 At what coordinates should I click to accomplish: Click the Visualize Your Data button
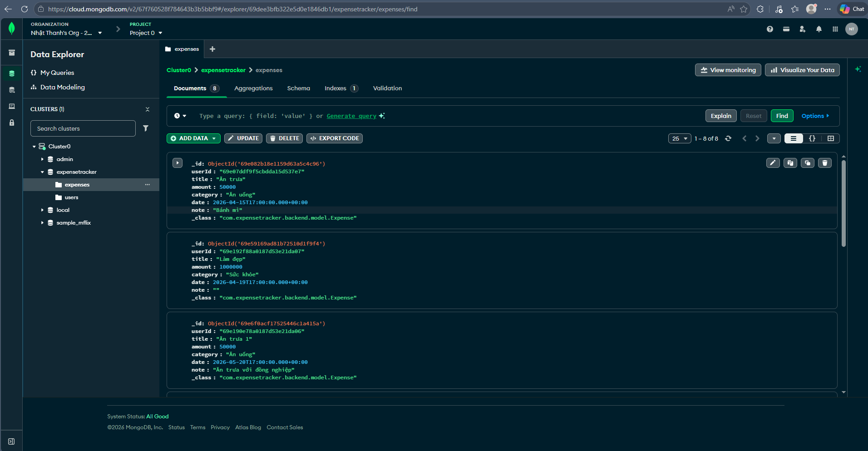click(x=802, y=70)
